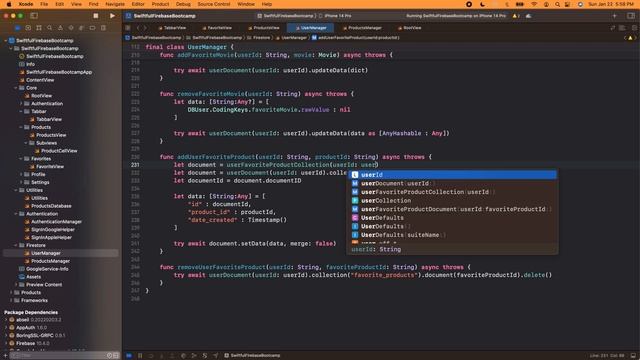Open the editor options lines icon
The width and height of the screenshot is (640, 360).
point(622,28)
